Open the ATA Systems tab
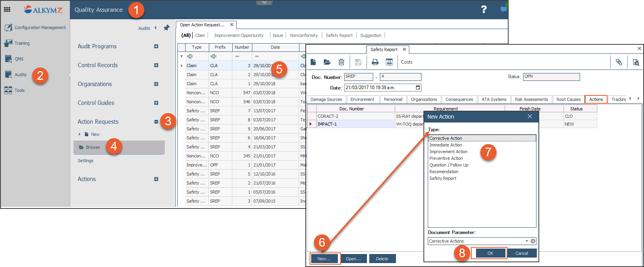This screenshot has width=644, height=267. [x=494, y=99]
